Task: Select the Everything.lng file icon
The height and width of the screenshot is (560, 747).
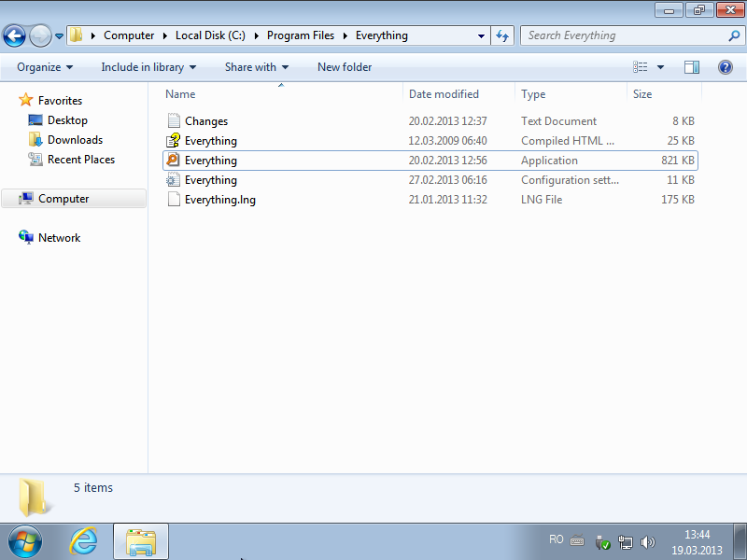Action: (174, 199)
